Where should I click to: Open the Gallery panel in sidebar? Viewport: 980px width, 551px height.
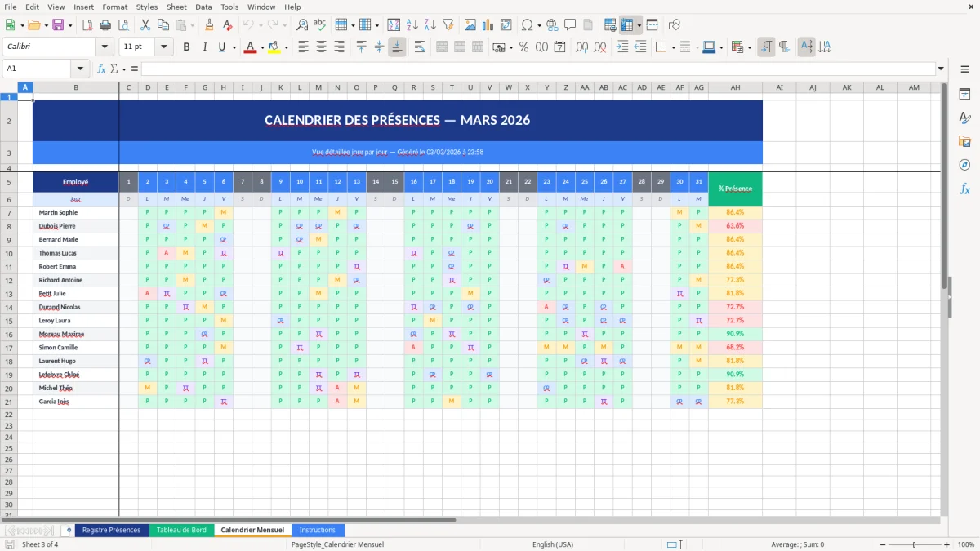[x=964, y=142]
